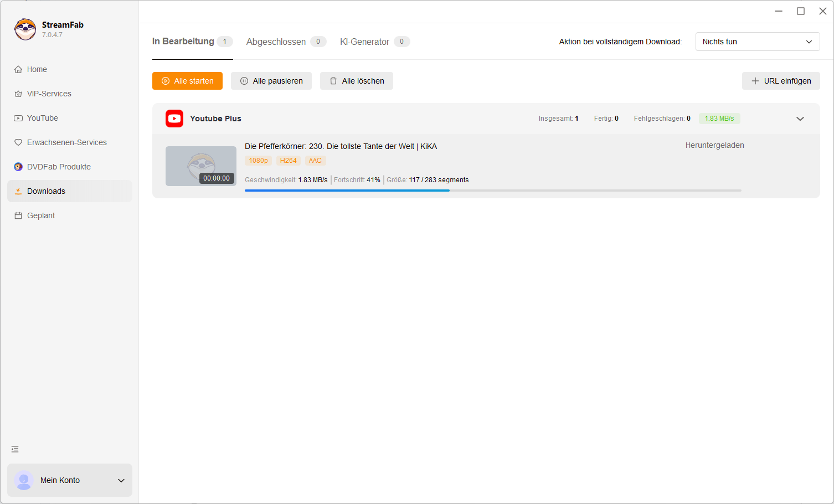
Task: Click the Pfefferkörner video thumbnail
Action: click(x=201, y=166)
